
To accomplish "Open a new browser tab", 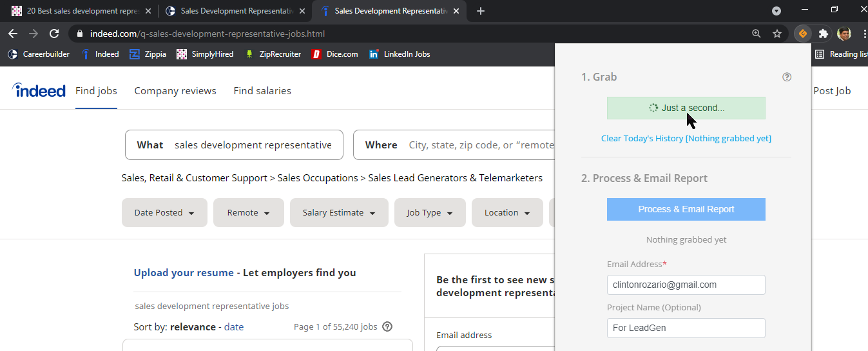I will (481, 11).
